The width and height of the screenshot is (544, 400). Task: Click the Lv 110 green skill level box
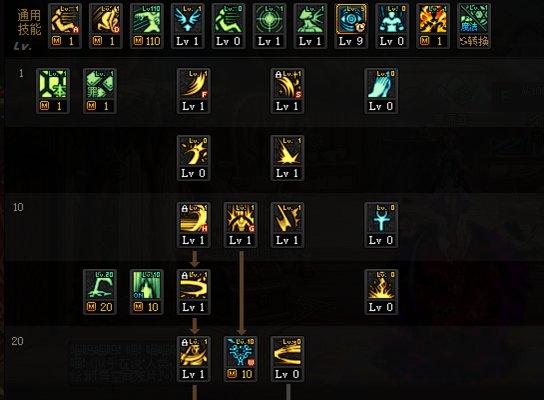pyautogui.click(x=147, y=41)
